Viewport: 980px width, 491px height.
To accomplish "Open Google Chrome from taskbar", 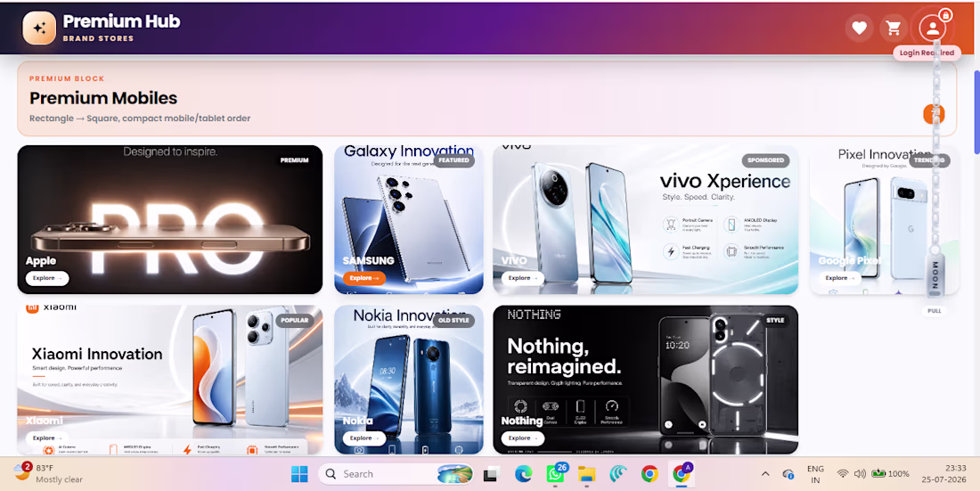I will (650, 474).
